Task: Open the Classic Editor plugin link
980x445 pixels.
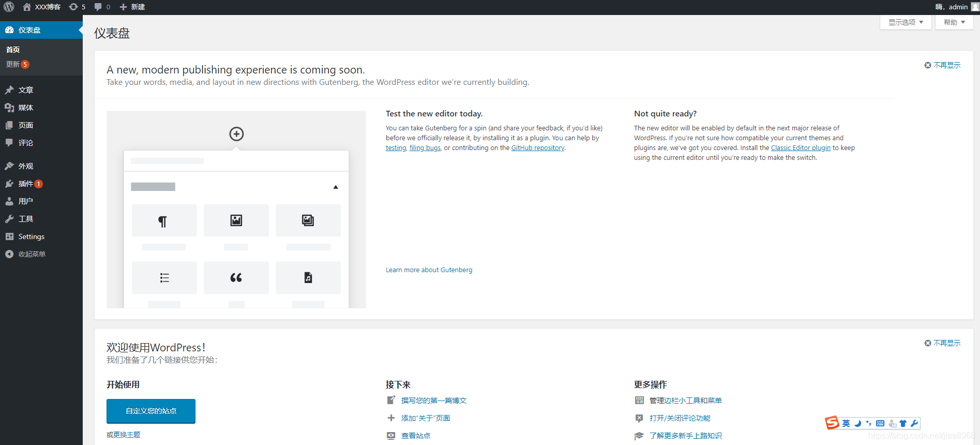Action: coord(801,148)
